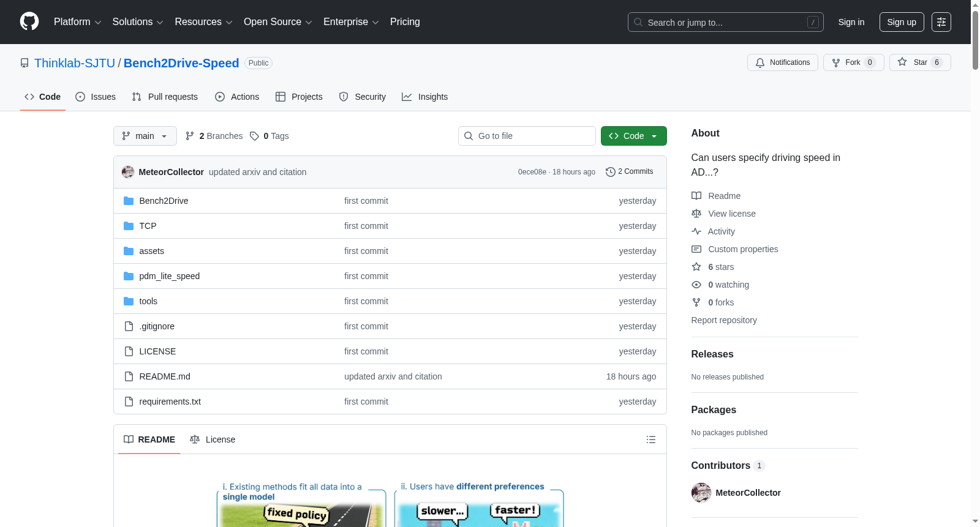Open the Bench2Drive-Speed repository name link
This screenshot has height=527, width=980.
point(181,63)
